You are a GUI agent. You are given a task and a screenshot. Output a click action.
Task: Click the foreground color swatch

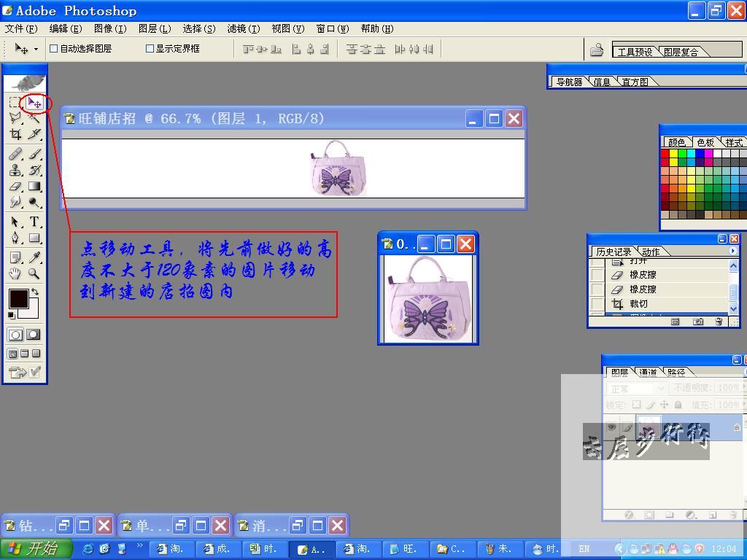pyautogui.click(x=18, y=298)
